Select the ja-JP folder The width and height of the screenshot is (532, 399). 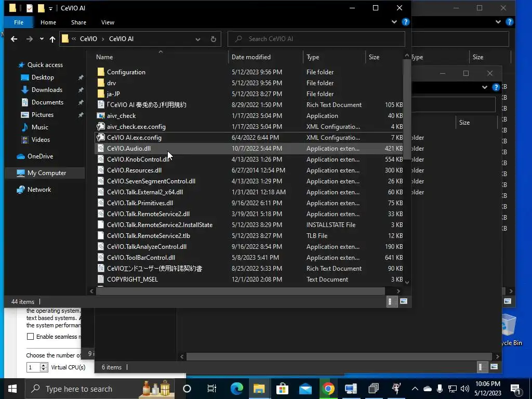pos(113,94)
